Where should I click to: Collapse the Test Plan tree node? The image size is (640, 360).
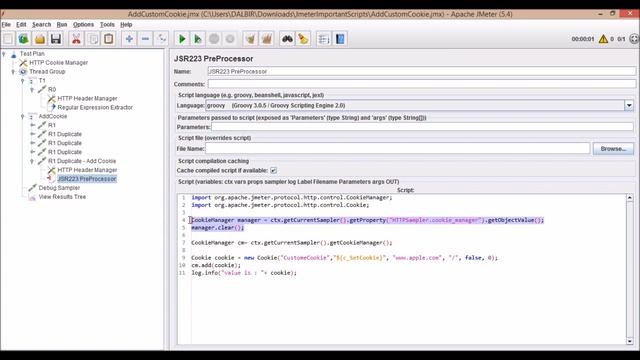tap(4, 53)
